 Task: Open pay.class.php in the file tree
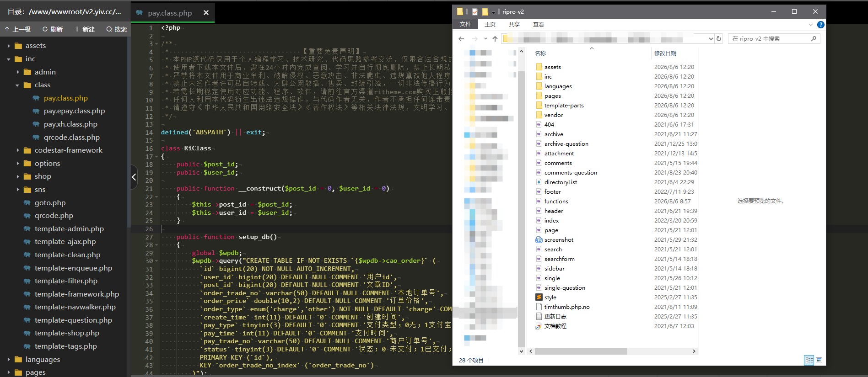coord(65,98)
